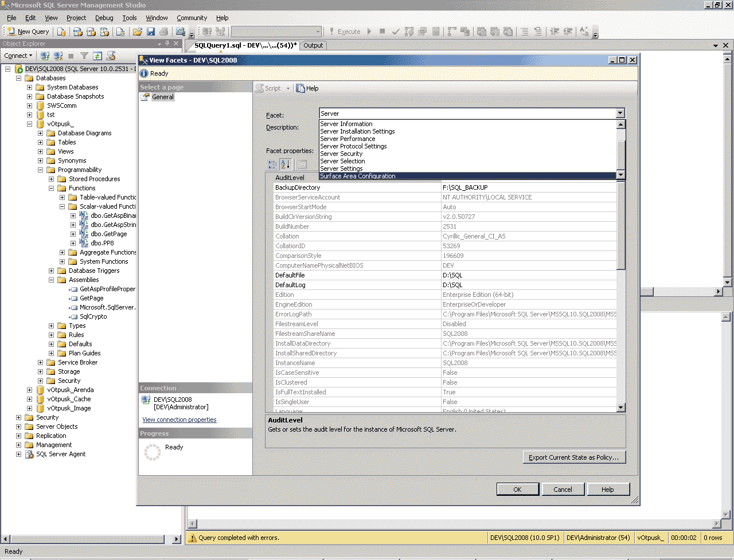Expand the Service Broker node
Image resolution: width=734 pixels, height=560 pixels.
tap(40, 362)
